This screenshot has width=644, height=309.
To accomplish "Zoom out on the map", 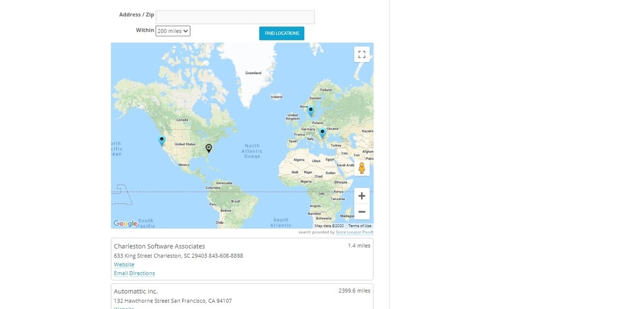I will pyautogui.click(x=361, y=212).
